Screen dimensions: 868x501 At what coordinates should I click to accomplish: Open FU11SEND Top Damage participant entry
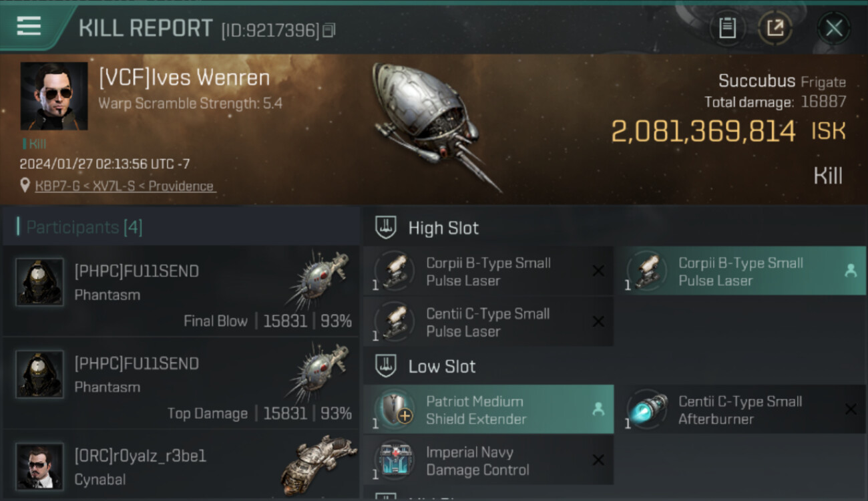pos(181,383)
